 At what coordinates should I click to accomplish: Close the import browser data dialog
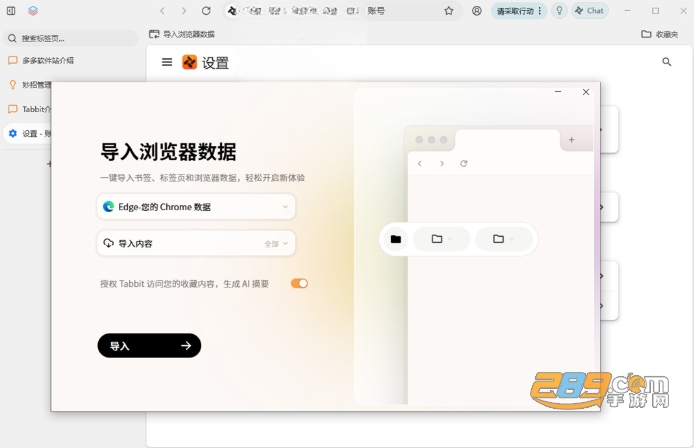pyautogui.click(x=586, y=92)
